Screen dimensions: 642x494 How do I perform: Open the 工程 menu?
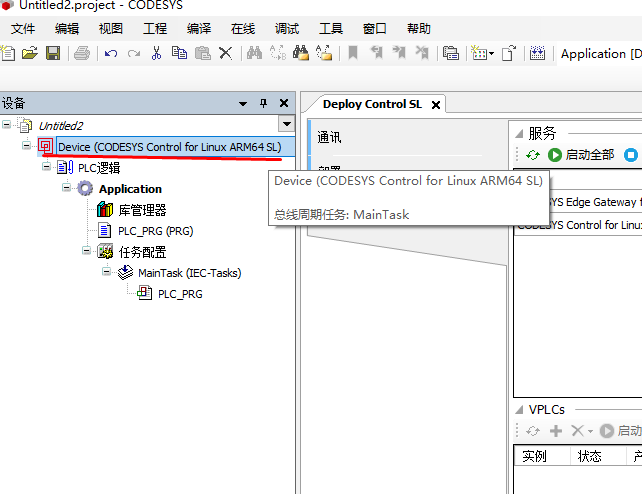155,29
